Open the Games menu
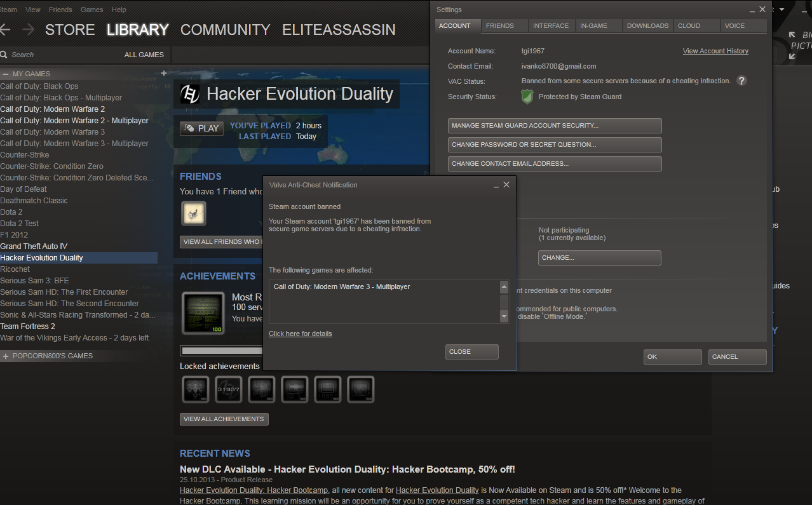This screenshot has height=505, width=812. coord(92,10)
